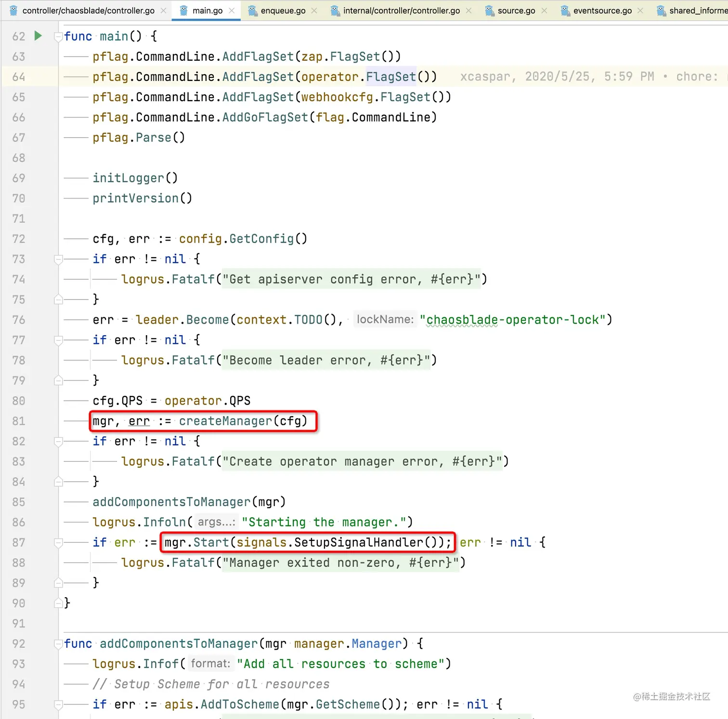Click the gopher icon on the controller/chaosblade/controller.go tab

coord(13,11)
